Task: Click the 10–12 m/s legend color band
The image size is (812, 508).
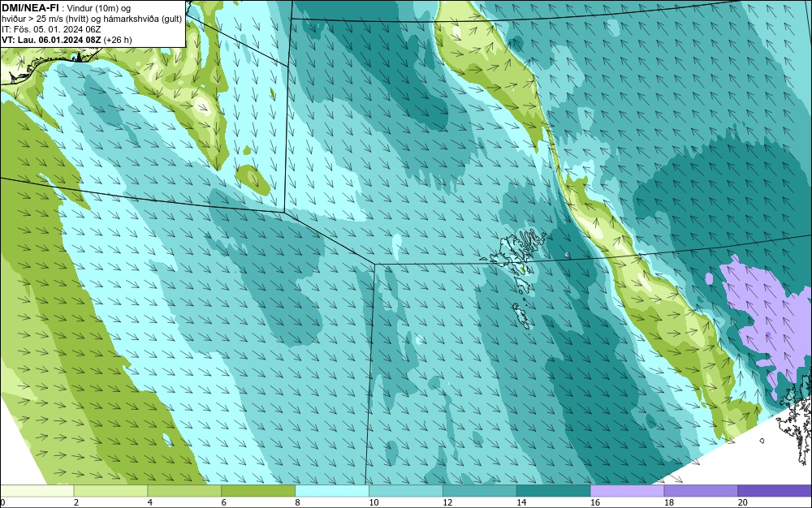Action: pos(406,491)
